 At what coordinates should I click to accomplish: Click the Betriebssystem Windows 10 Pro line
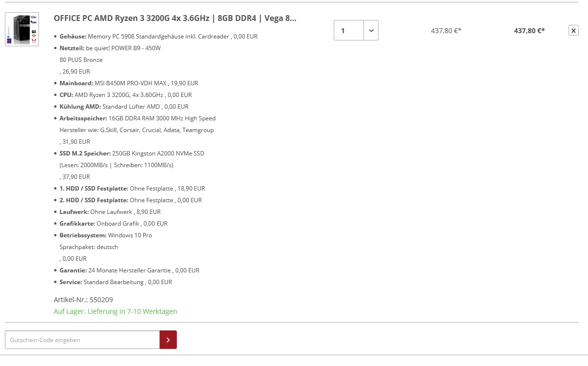[106, 235]
